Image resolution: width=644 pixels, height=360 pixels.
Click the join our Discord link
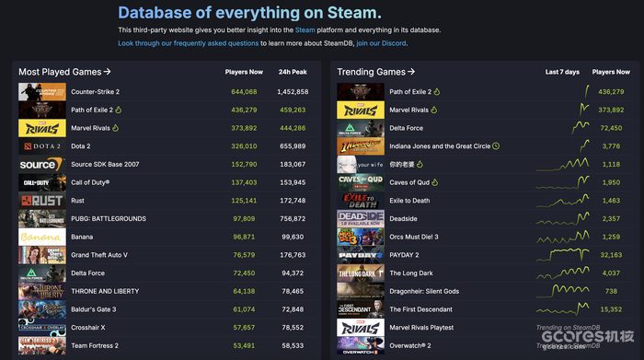381,43
